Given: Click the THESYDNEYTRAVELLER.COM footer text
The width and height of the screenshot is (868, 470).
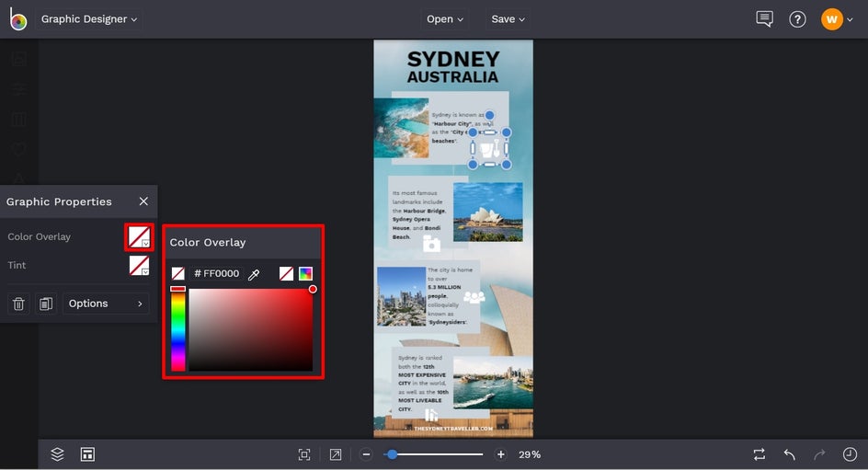Looking at the screenshot, I should point(452,429).
